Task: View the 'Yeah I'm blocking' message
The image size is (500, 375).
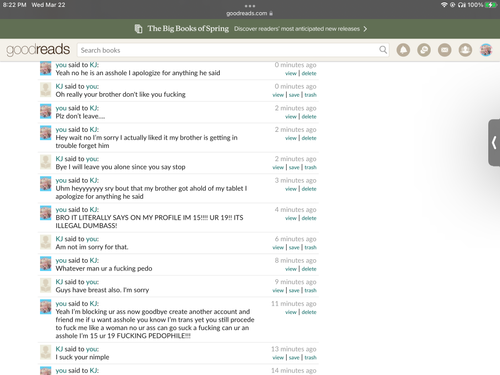Action: coord(291,312)
